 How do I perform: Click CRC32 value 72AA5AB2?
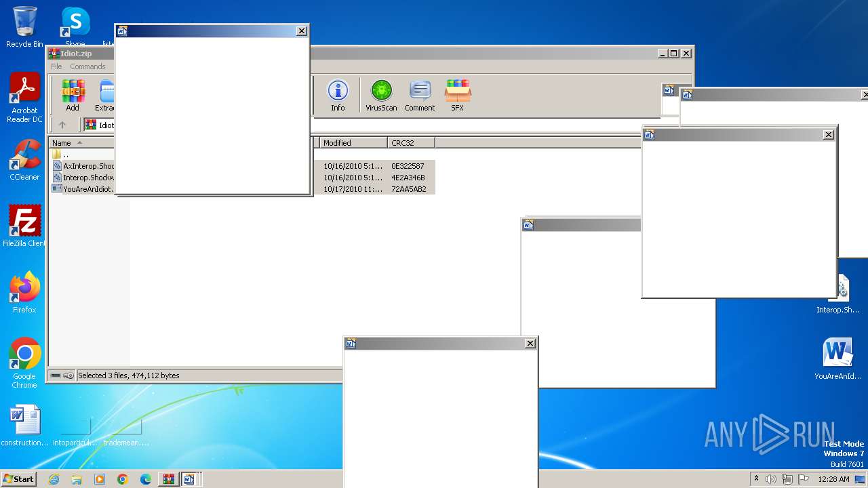(408, 189)
